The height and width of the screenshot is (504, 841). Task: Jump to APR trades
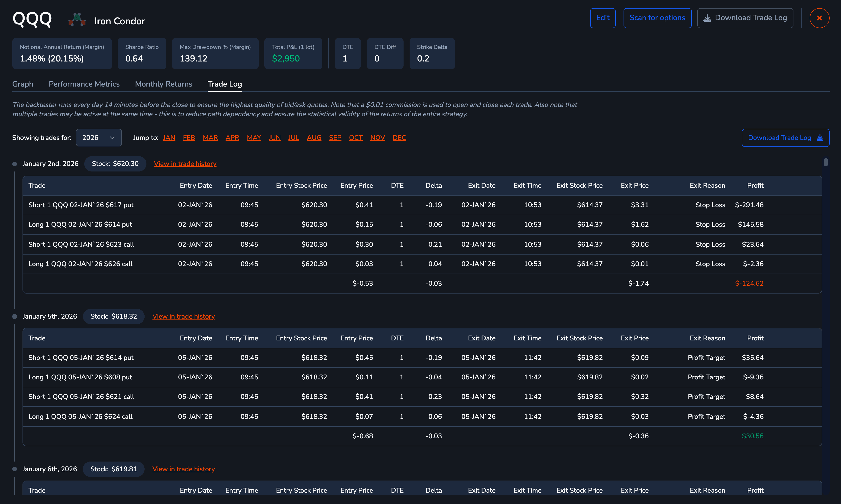(x=232, y=138)
